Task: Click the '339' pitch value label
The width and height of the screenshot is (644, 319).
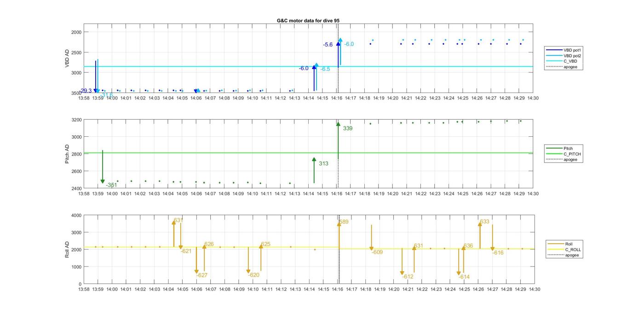Action: point(348,128)
